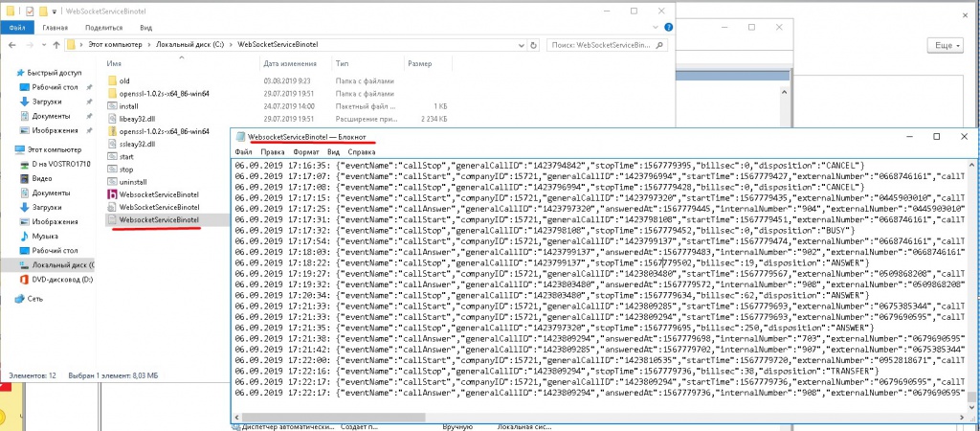Go back in File Explorer
The width and height of the screenshot is (980, 431).
click(x=11, y=45)
